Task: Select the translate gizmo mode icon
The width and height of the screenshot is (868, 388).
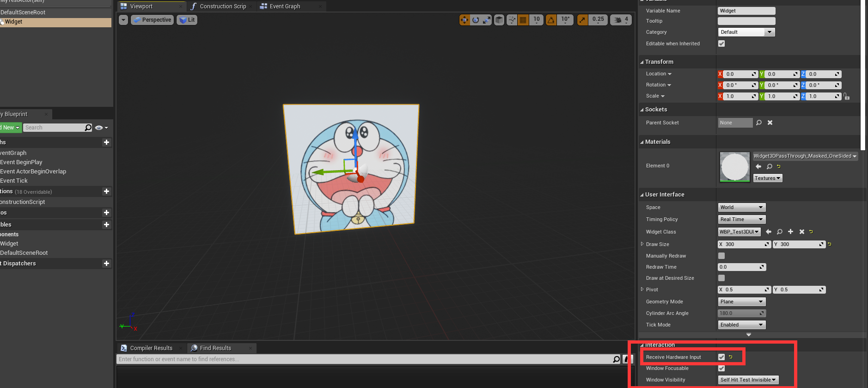Action: 465,20
